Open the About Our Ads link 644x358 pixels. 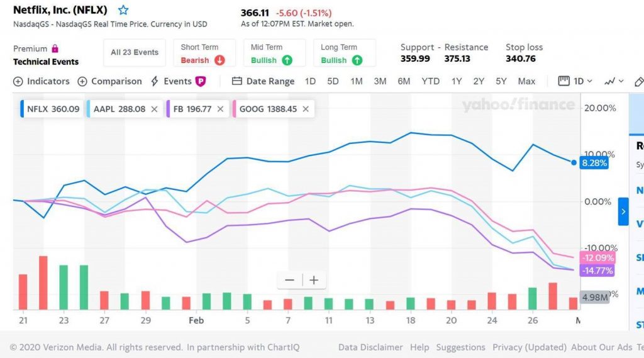click(602, 347)
